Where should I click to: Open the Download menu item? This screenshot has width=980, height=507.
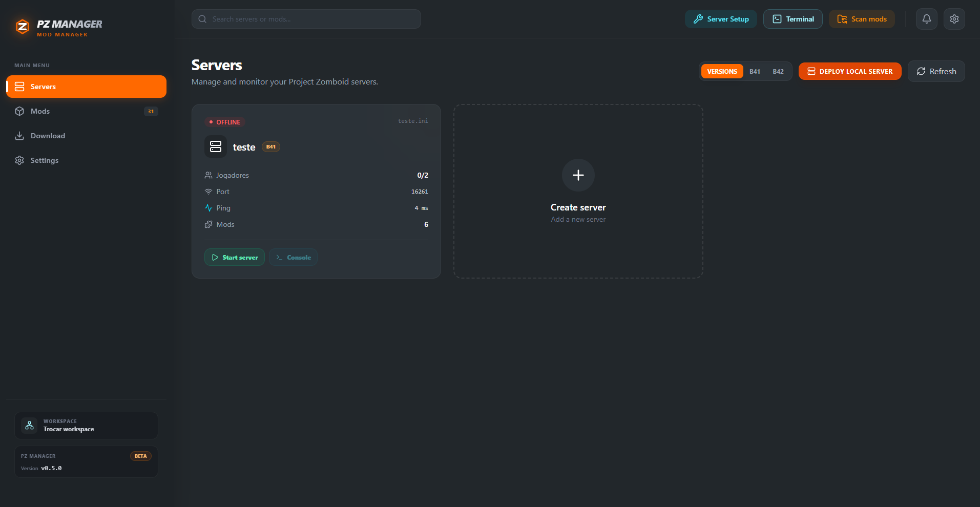[x=86, y=136]
